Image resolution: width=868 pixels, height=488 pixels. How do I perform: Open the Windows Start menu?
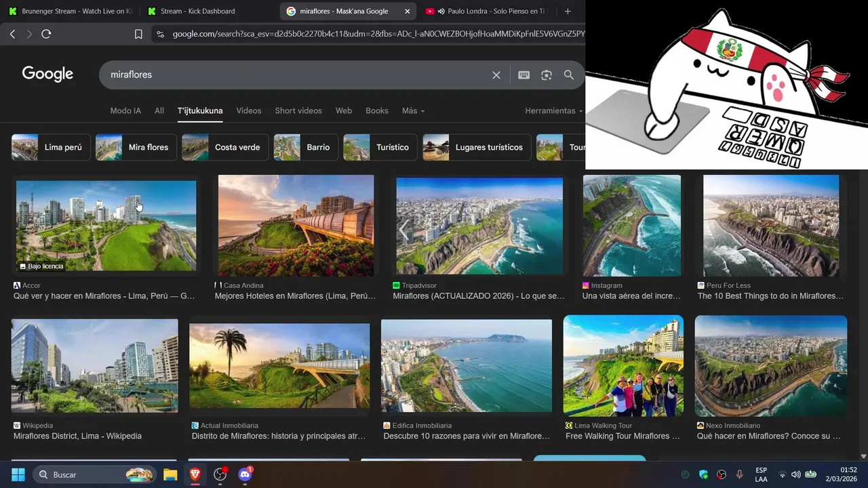coord(18,474)
